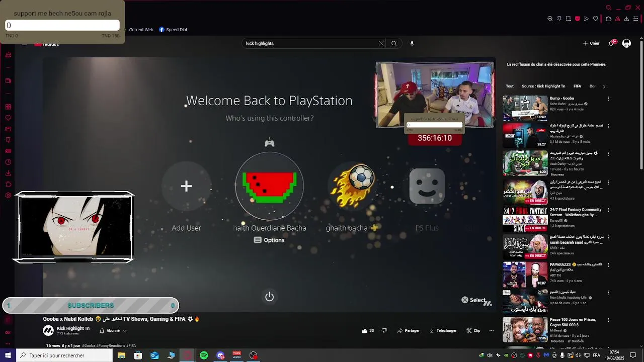Start voice search with the microphone icon

coord(412,43)
